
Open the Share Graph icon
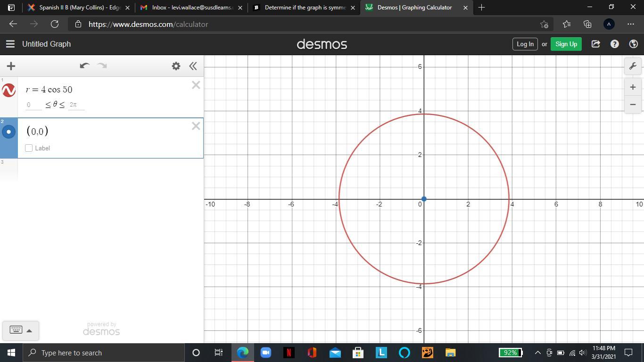click(x=596, y=44)
